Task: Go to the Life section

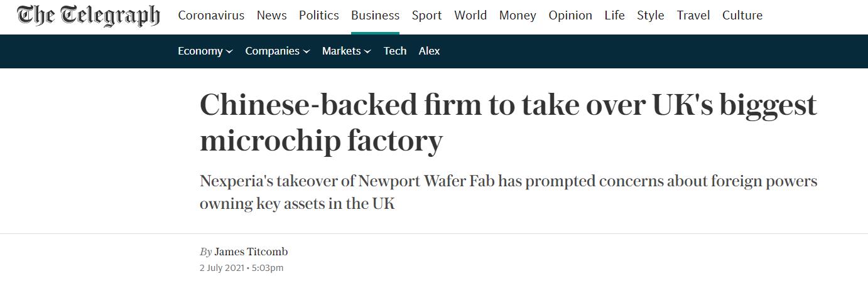Action: (x=614, y=15)
